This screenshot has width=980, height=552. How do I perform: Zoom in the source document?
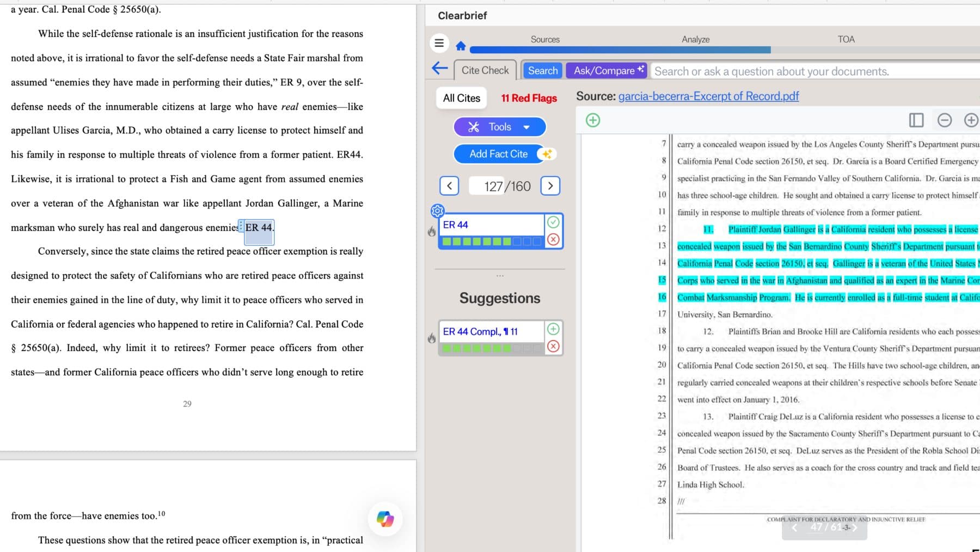point(971,120)
